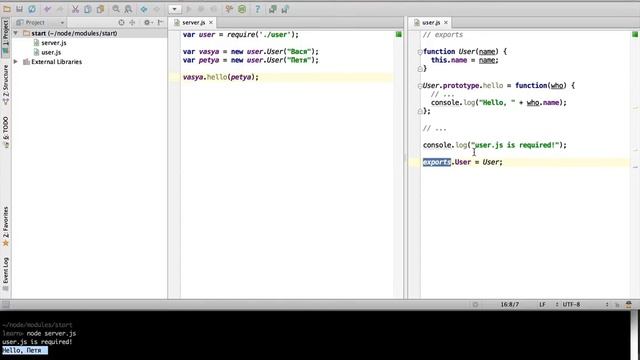This screenshot has width=640, height=360.
Task: Click the green Project Structure icon
Action: click(x=242, y=9)
